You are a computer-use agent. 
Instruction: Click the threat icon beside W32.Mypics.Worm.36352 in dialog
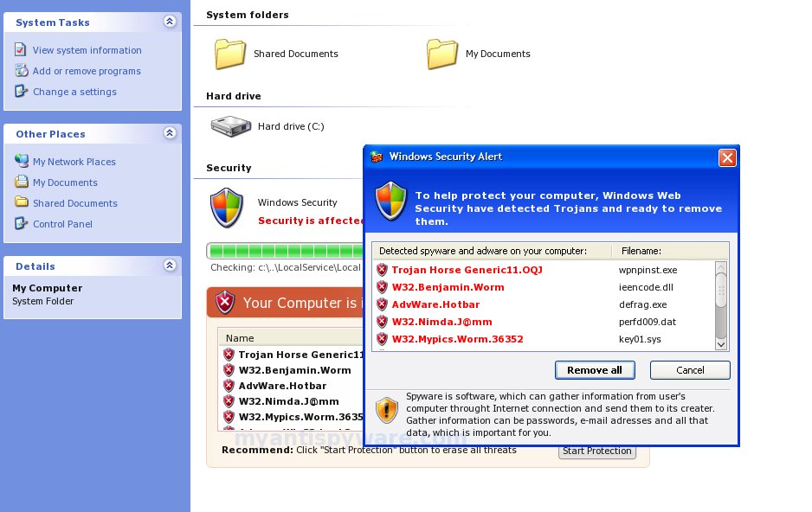tap(382, 339)
